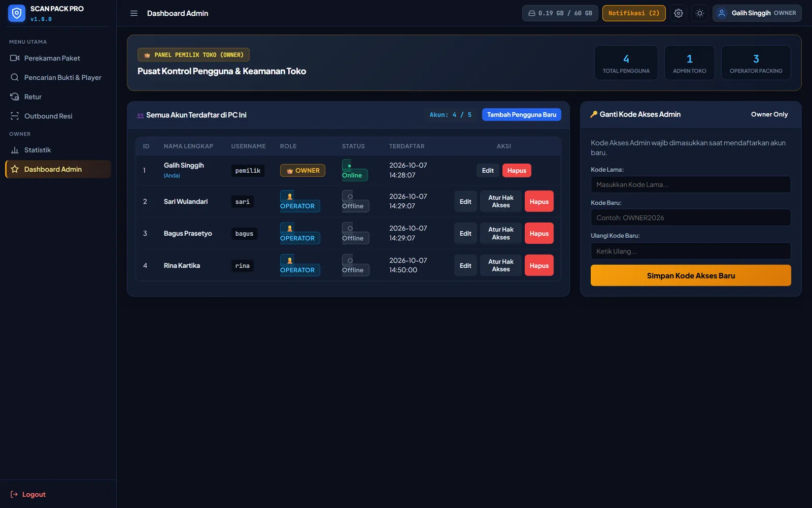This screenshot has width=812, height=508.
Task: Switch theme with the sun icon
Action: (700, 13)
